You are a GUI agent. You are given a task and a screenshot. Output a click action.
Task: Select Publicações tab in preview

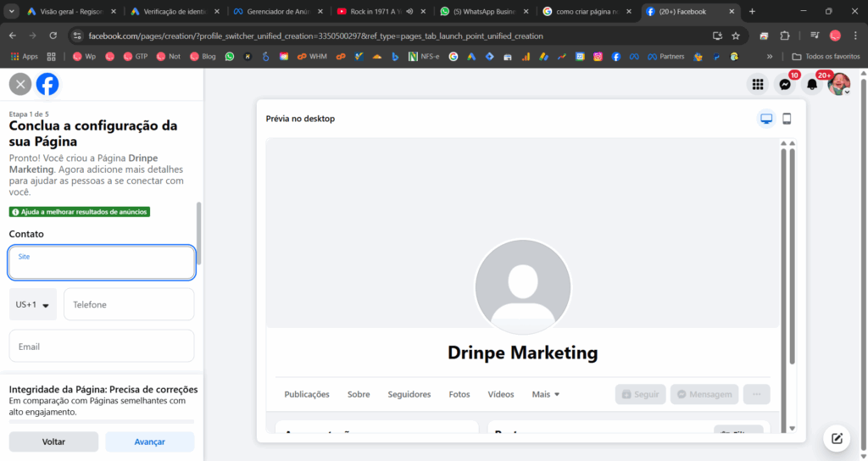coord(307,394)
